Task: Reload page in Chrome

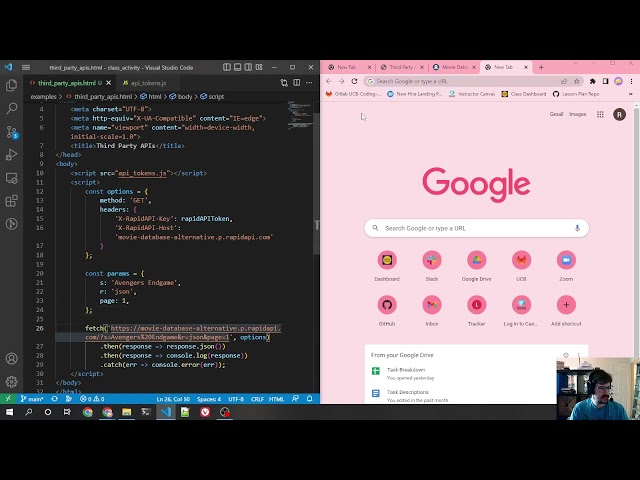Action: pos(354,81)
